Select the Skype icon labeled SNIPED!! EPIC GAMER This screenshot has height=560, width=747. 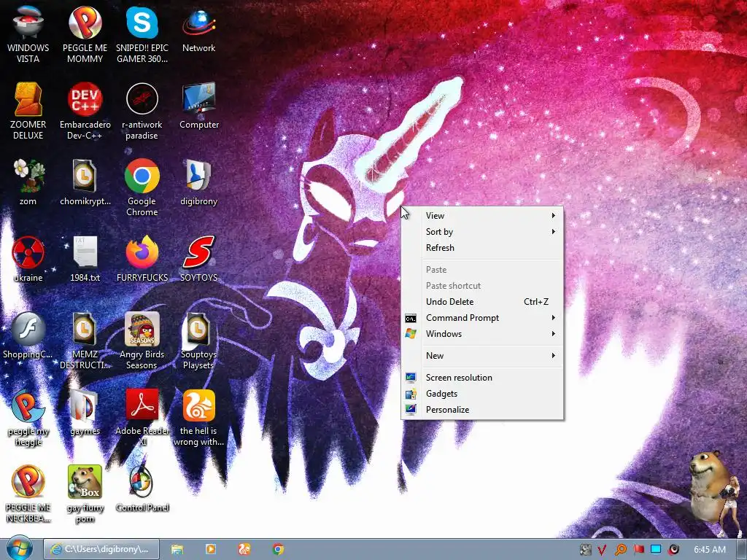tap(142, 34)
